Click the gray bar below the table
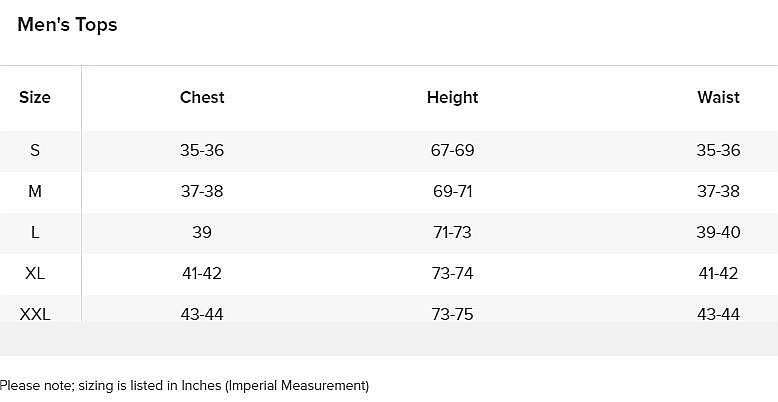 click(x=389, y=338)
